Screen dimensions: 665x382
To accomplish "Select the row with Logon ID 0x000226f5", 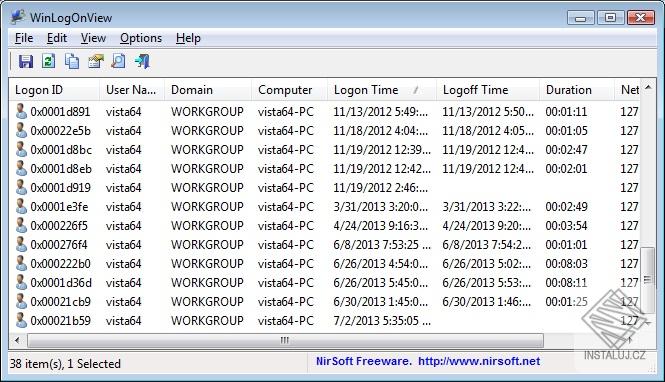I will tap(324, 226).
